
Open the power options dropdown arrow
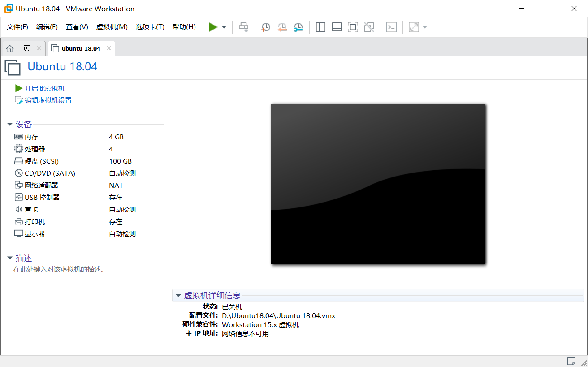pyautogui.click(x=224, y=27)
